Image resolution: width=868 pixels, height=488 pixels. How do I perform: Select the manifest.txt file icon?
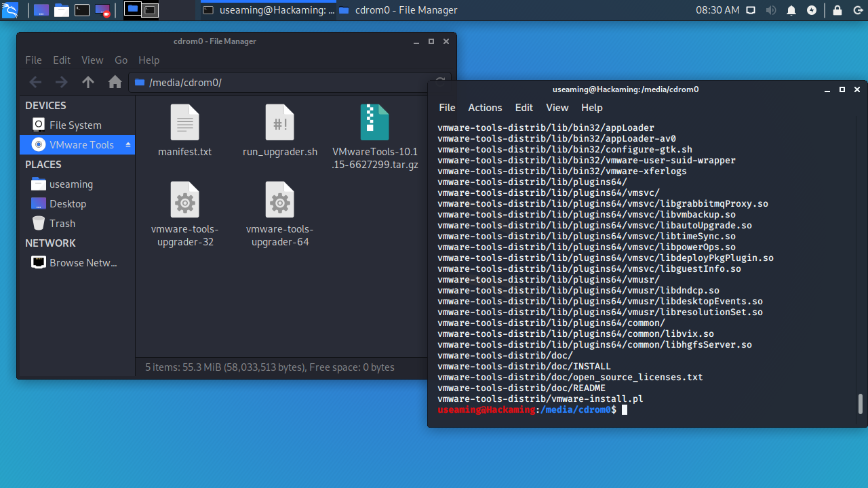pos(184,123)
